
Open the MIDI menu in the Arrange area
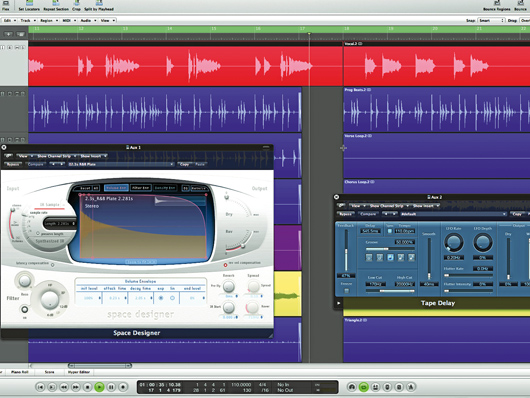[69, 21]
